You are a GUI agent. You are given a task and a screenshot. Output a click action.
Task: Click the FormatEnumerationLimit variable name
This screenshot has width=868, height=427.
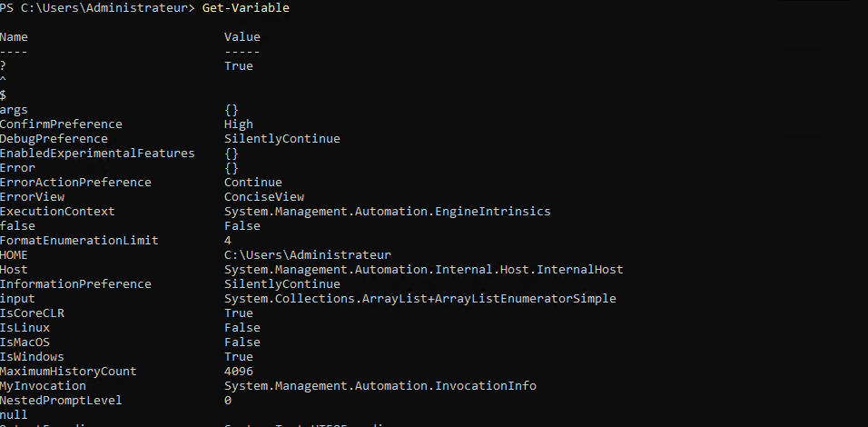coord(79,241)
